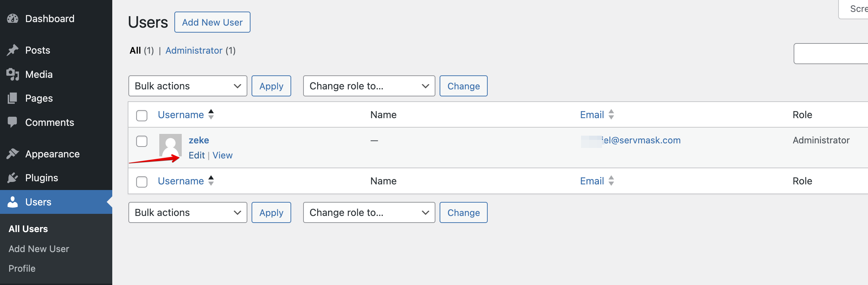Image resolution: width=868 pixels, height=285 pixels.
Task: Go to Profile in the Users submenu
Action: pos(22,269)
